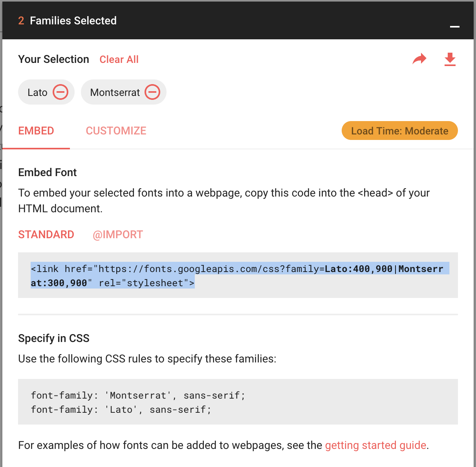The image size is (476, 467).
Task: Click the Lato chip label
Action: pyautogui.click(x=37, y=93)
